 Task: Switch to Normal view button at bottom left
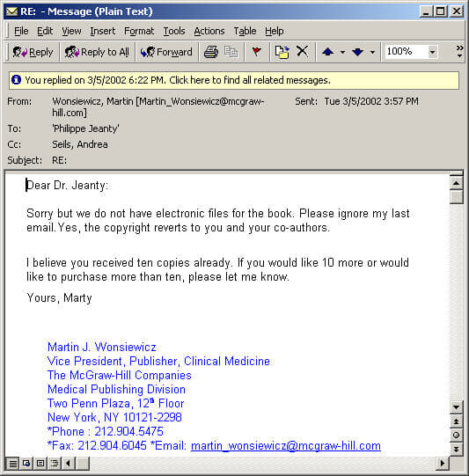pyautogui.click(x=12, y=464)
